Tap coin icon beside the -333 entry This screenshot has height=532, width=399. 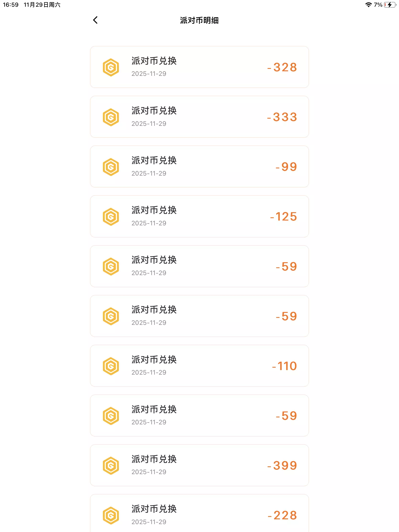click(111, 117)
